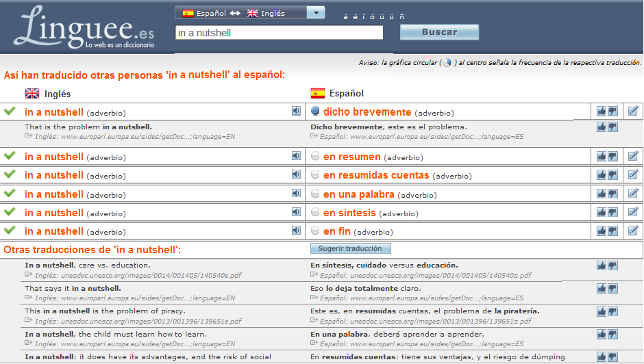This screenshot has width=644, height=364.
Task: Open the 'dicho brevemente' translation link
Action: pos(367,112)
